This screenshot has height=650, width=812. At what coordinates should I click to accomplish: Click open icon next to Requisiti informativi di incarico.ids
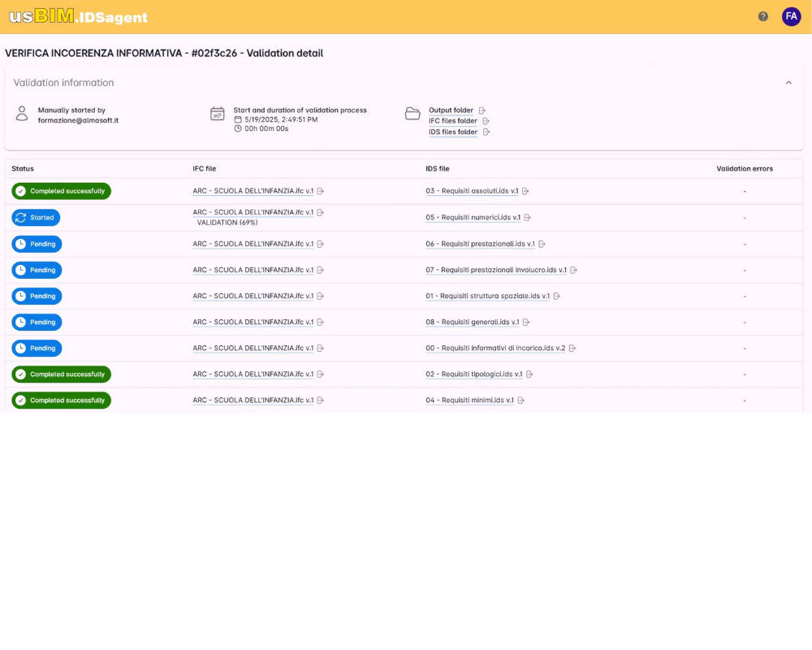(x=572, y=349)
